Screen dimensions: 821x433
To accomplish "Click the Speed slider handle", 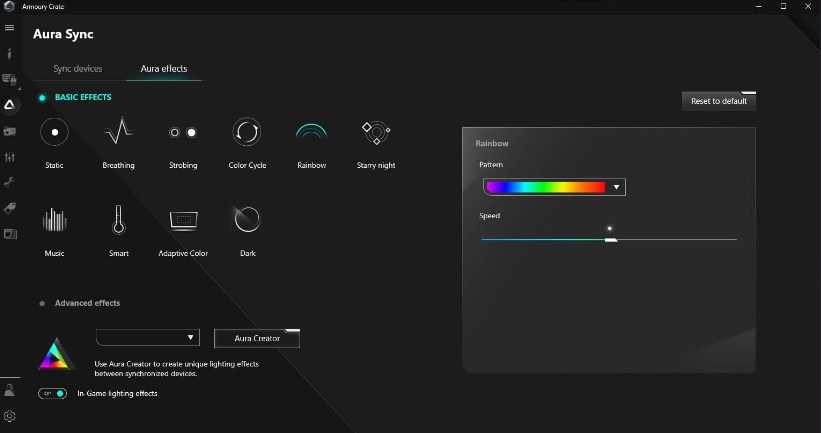I will 610,239.
